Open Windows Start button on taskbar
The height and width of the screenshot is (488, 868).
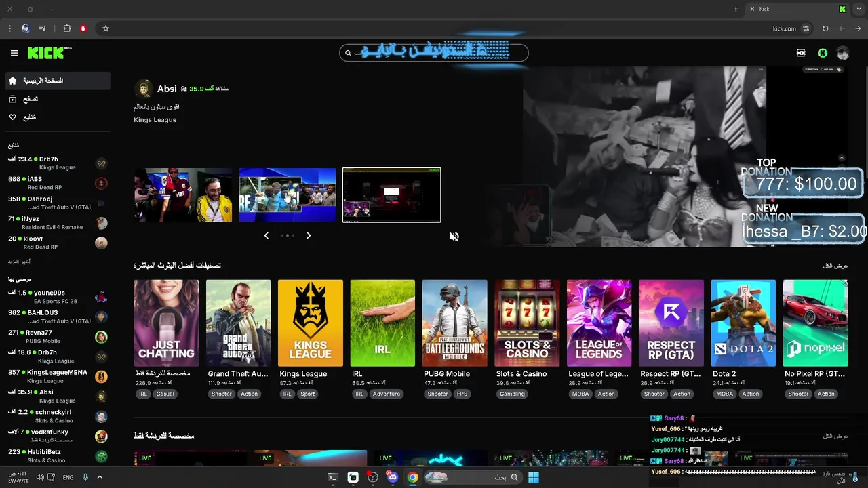[x=534, y=477]
